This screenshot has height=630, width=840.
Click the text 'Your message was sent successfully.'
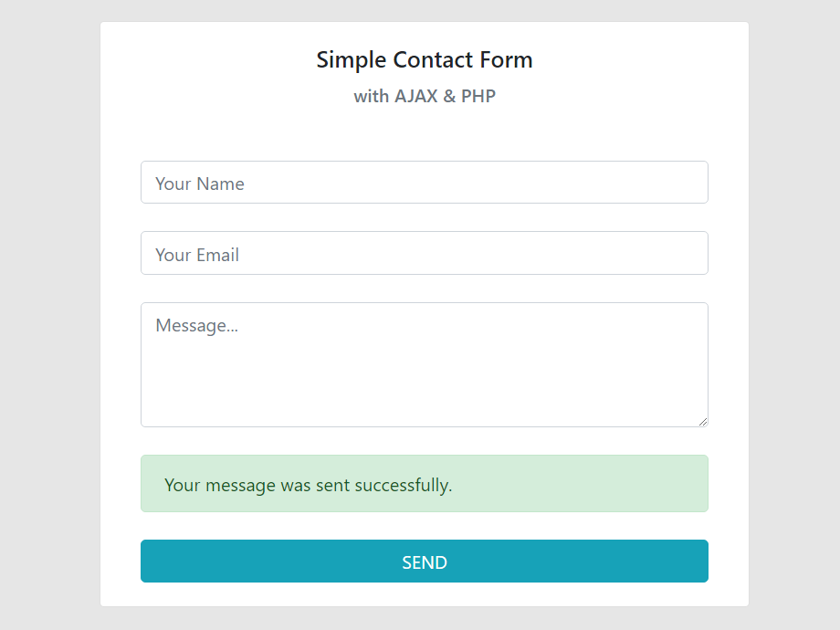coord(309,485)
